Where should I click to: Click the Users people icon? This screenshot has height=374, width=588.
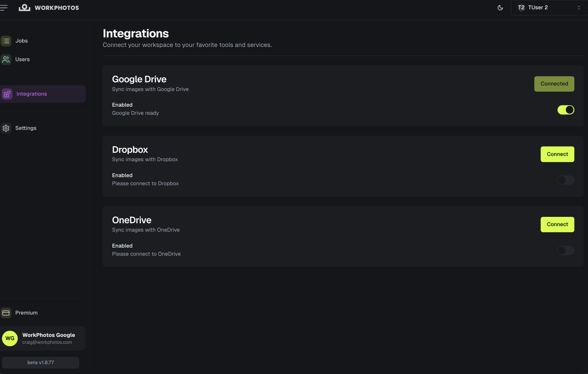(x=6, y=59)
